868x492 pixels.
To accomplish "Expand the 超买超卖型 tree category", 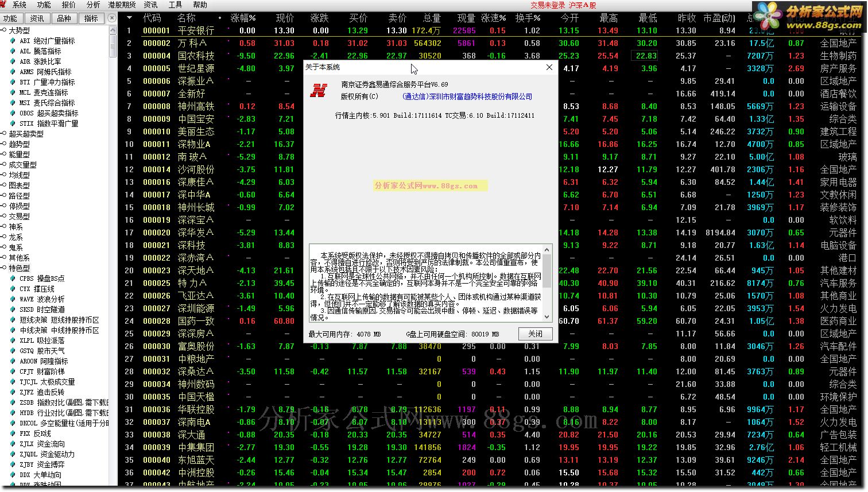I will pyautogui.click(x=3, y=134).
